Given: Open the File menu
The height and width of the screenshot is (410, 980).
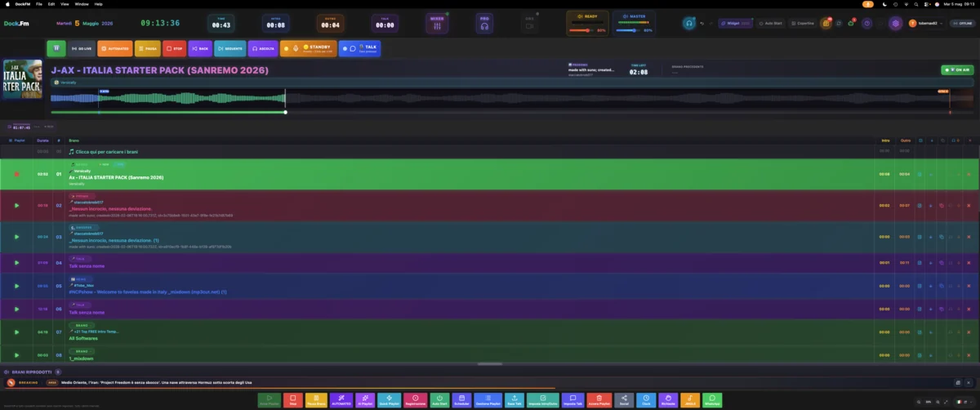Looking at the screenshot, I should [39, 3].
